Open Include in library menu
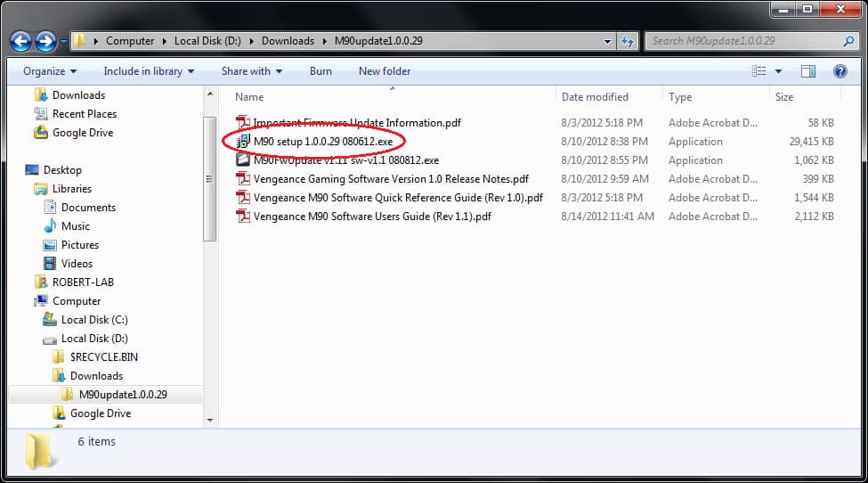Viewport: 868px width, 483px height. [149, 71]
